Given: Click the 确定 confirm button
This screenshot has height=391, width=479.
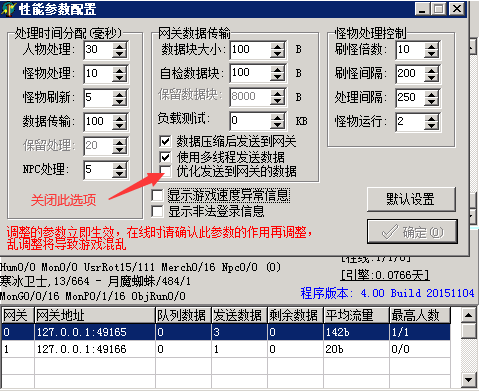Looking at the screenshot, I should pos(412,232).
